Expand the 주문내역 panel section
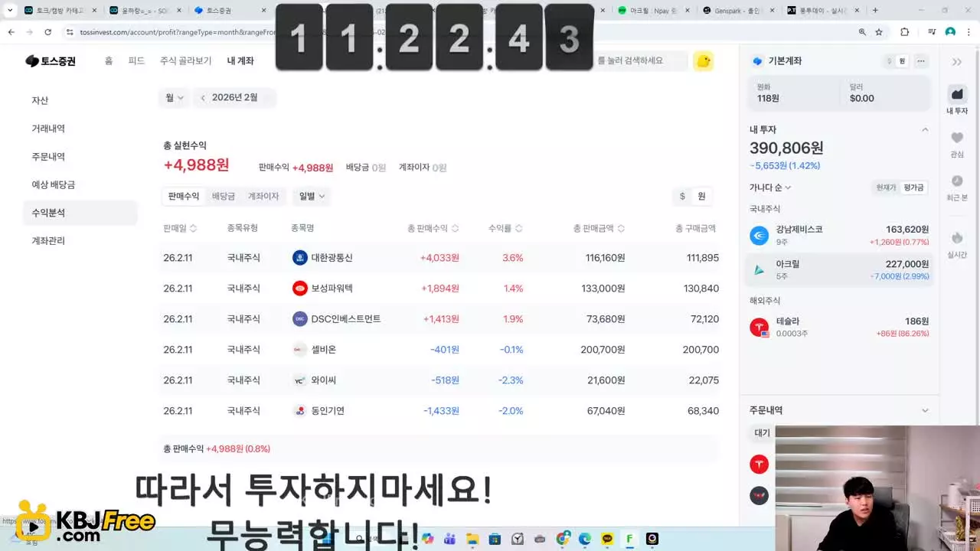 [x=925, y=411]
